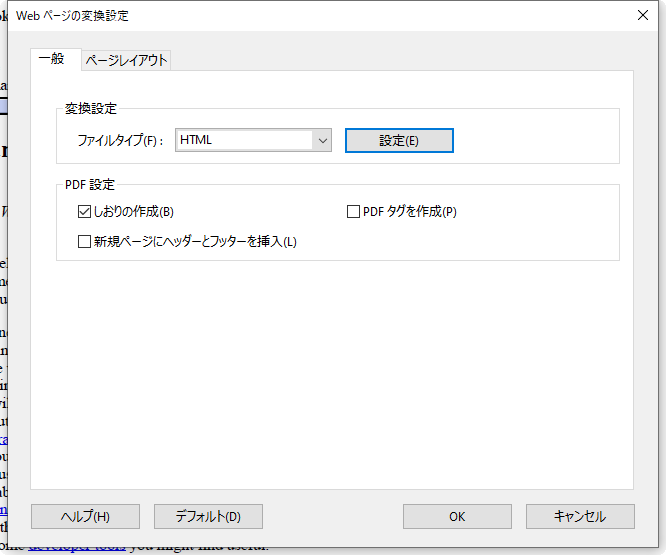Enable the PDF タグを作成(P) checkbox

(353, 212)
